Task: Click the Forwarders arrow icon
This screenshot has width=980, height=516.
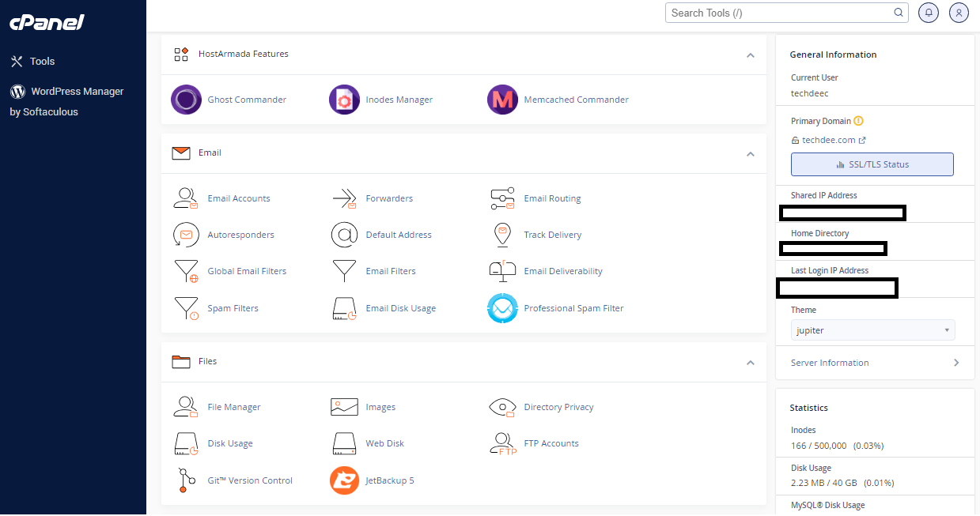Action: tap(344, 198)
